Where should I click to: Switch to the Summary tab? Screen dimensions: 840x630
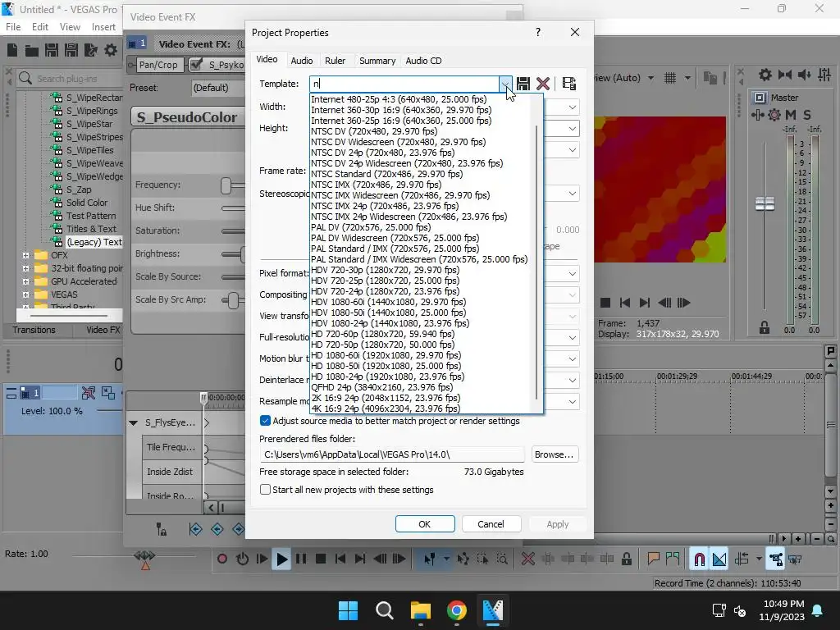coord(377,61)
